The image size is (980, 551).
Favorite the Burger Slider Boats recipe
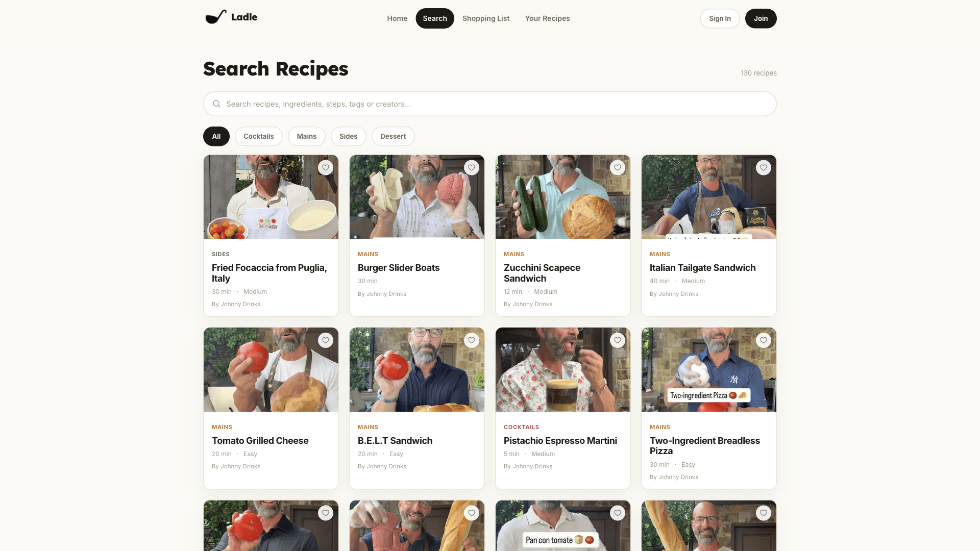[472, 168]
